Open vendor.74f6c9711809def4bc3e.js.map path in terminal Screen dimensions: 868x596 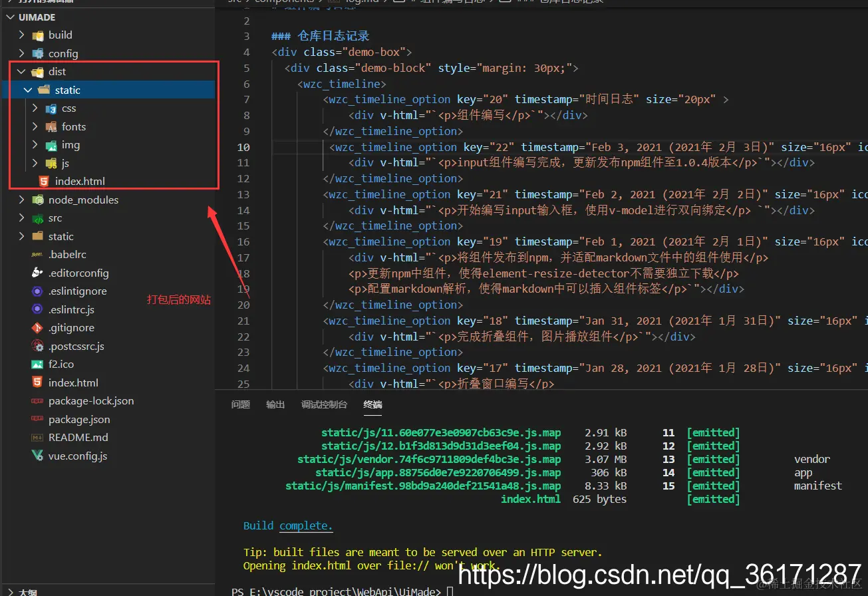point(429,460)
